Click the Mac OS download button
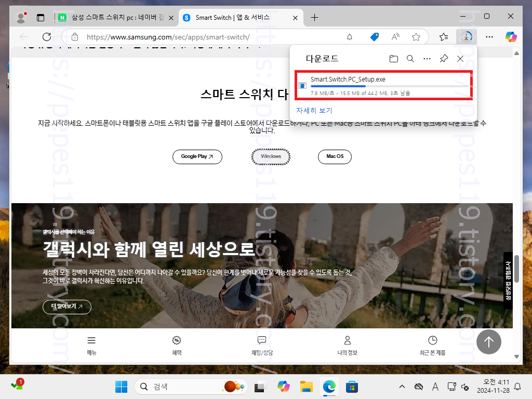Image resolution: width=532 pixels, height=399 pixels. [x=335, y=157]
